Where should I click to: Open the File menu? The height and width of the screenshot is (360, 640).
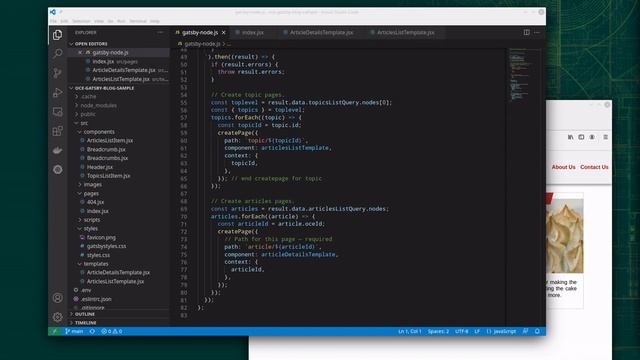click(53, 21)
